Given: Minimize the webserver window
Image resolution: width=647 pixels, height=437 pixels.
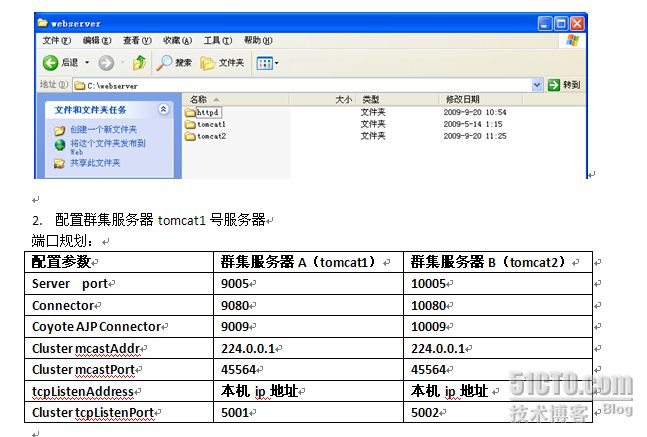Looking at the screenshot, I should [545, 24].
